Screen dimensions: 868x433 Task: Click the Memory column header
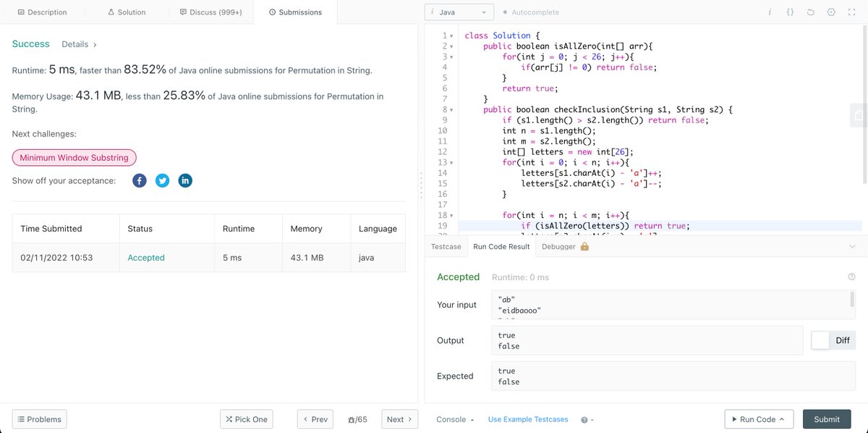316,228
